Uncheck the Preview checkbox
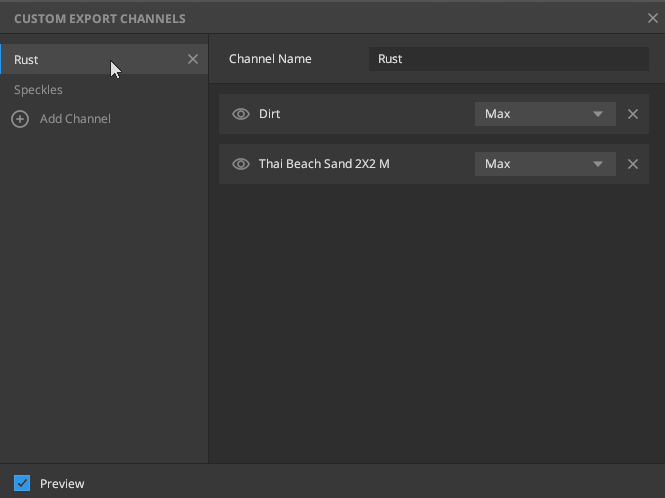665x498 pixels. click(23, 483)
